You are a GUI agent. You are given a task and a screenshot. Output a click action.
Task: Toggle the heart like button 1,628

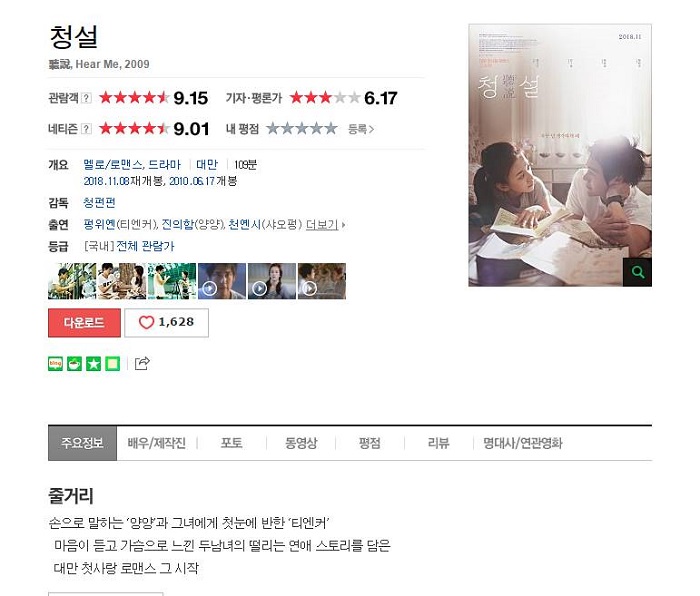[167, 322]
